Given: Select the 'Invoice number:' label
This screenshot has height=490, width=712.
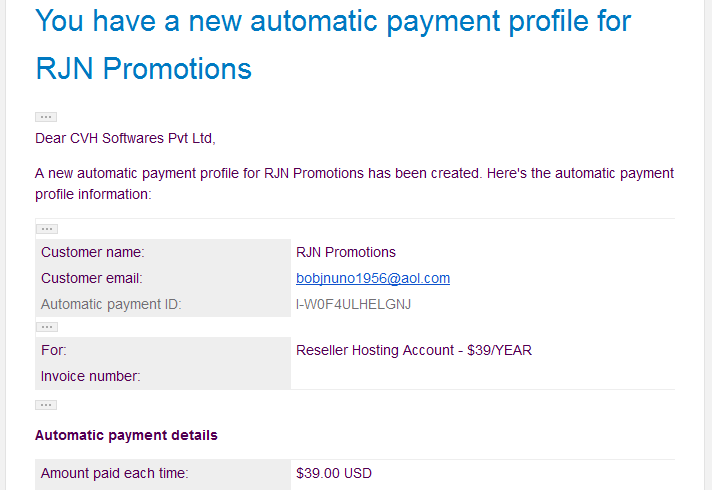Looking at the screenshot, I should coord(91,376).
